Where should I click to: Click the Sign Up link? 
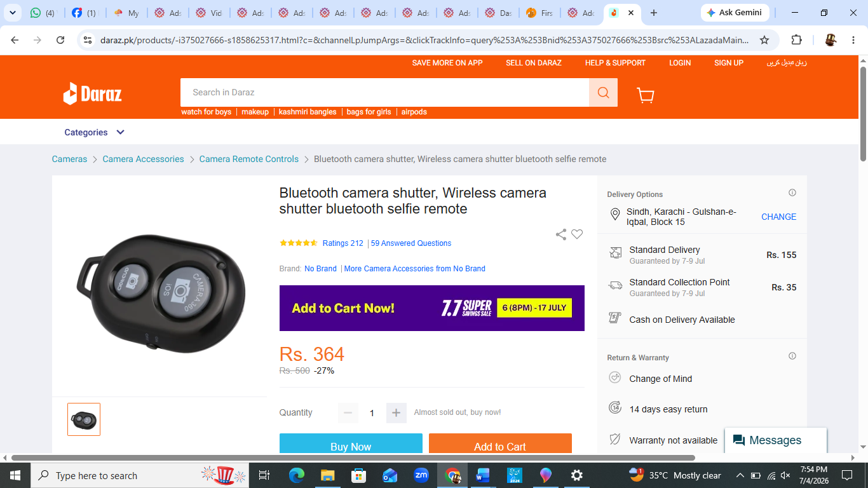click(729, 63)
